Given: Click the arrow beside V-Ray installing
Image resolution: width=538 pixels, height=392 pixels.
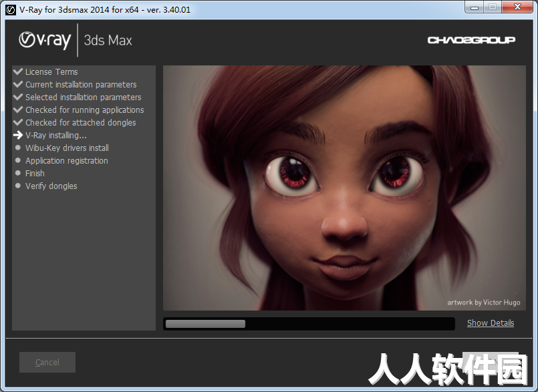Looking at the screenshot, I should click(18, 135).
